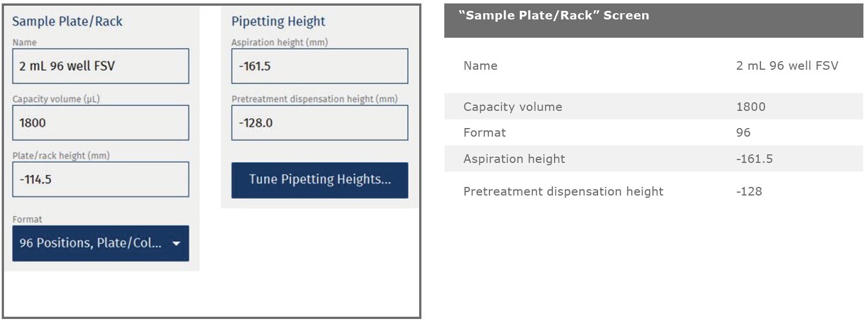Image resolution: width=868 pixels, height=323 pixels.
Task: Select the Format row in the table
Action: (653, 133)
